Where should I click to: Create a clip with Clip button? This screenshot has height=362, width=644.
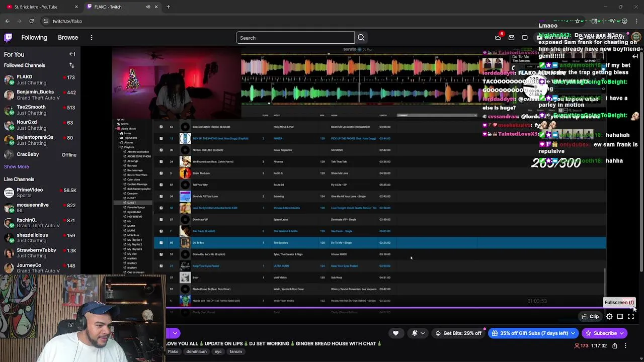point(590,317)
